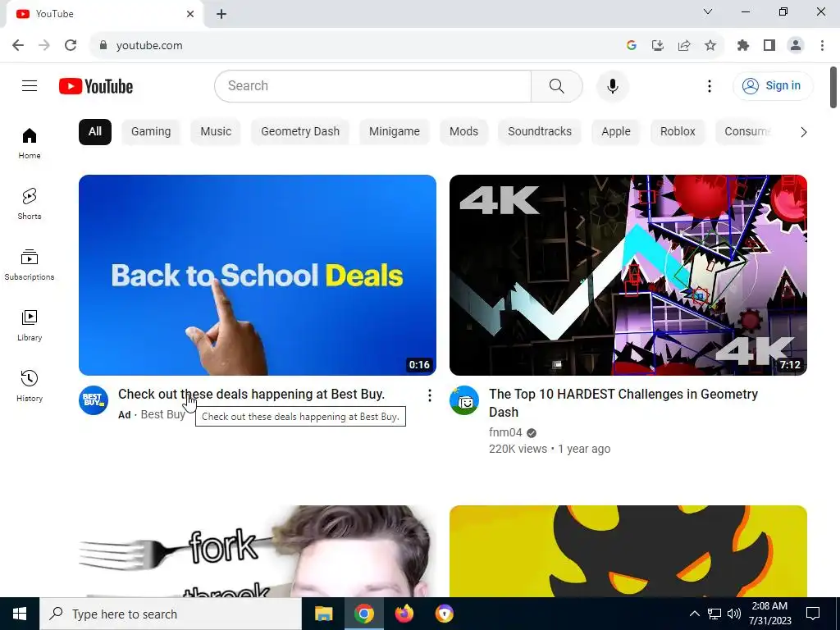Click install app icon in address bar
The height and width of the screenshot is (630, 840).
[657, 46]
